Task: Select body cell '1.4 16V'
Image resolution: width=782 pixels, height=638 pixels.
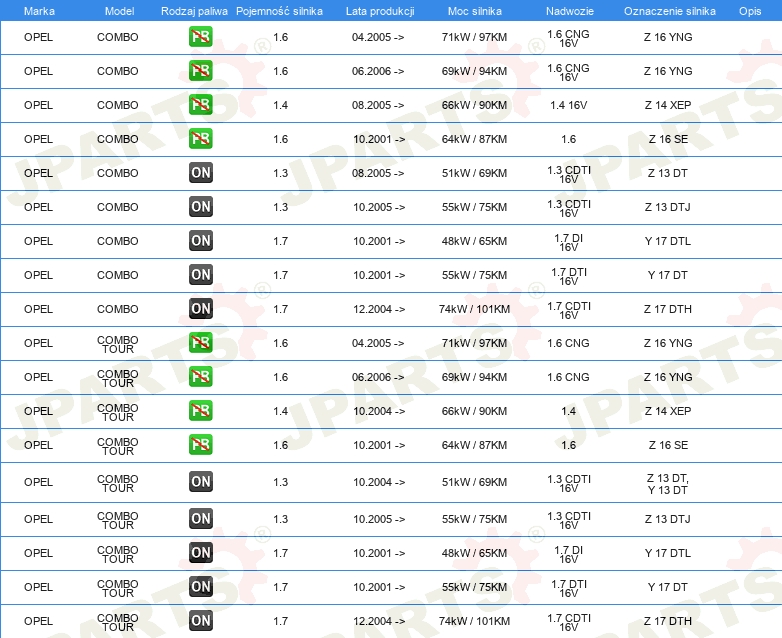Action: point(569,105)
